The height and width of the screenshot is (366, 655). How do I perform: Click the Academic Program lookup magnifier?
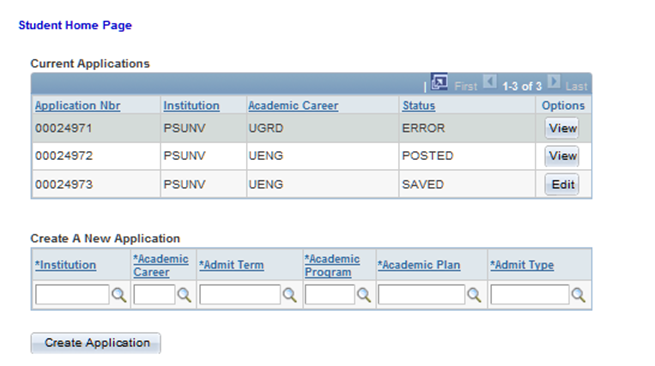pos(364,295)
